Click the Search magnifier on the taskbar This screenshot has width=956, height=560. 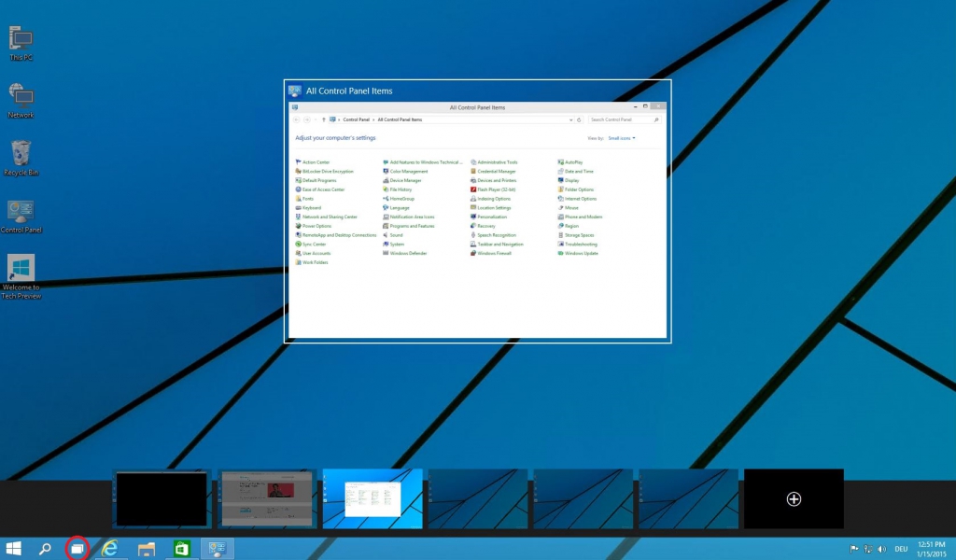44,549
